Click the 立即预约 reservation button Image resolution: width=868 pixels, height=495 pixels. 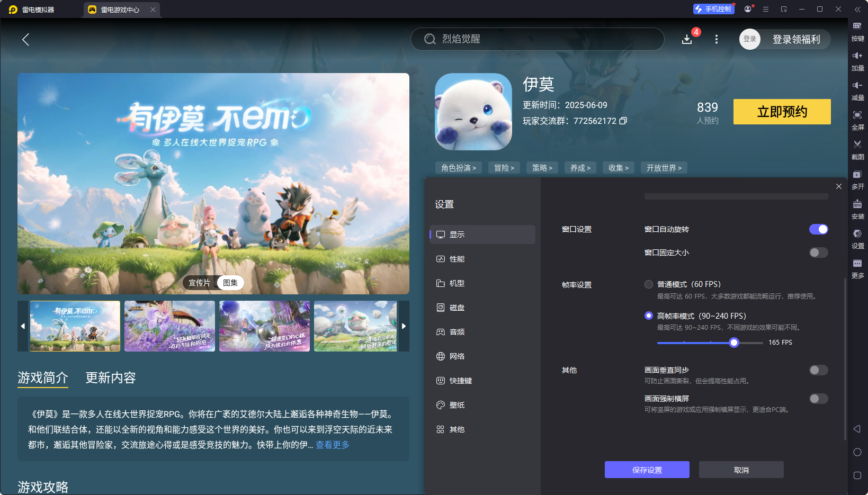coord(782,112)
